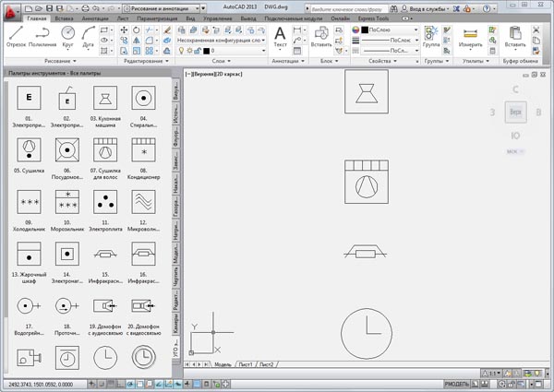Toggle the РМОДЕЛЬ model space button
The width and height of the screenshot is (554, 392).
(x=459, y=383)
